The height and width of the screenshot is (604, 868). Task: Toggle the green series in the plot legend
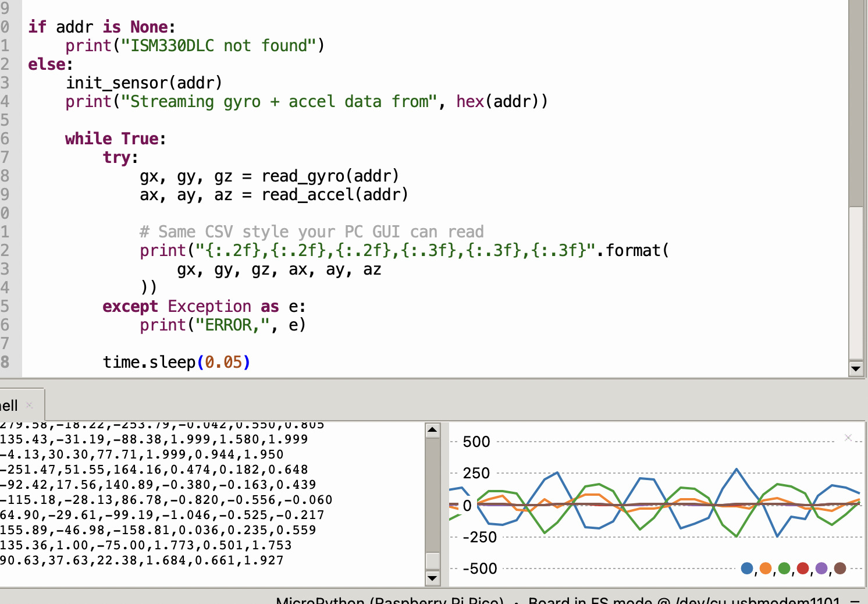(x=784, y=569)
